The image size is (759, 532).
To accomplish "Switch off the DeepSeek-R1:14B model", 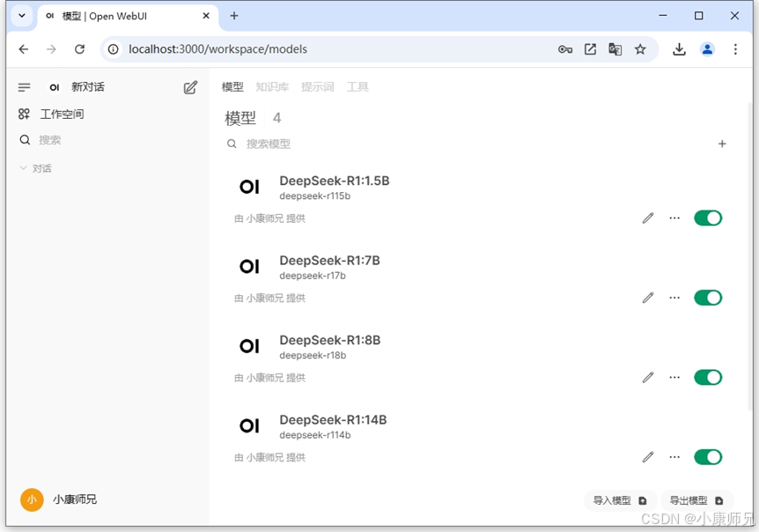I will [708, 456].
